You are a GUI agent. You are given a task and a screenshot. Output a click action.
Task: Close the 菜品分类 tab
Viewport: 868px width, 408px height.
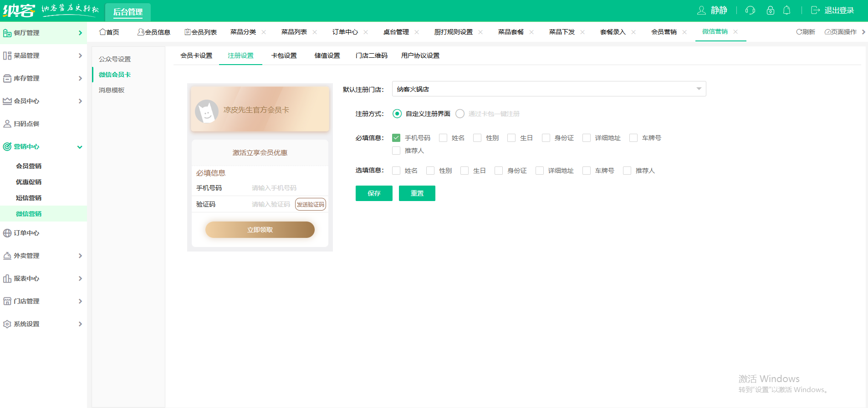264,32
